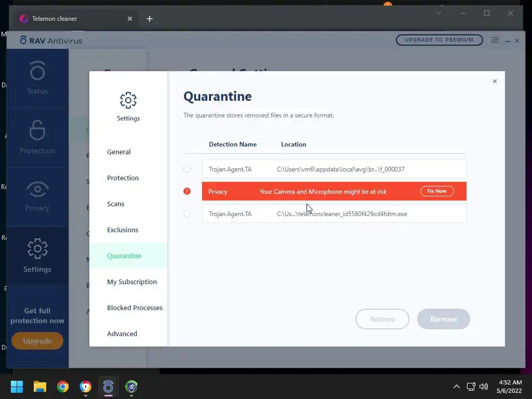The height and width of the screenshot is (399, 532).
Task: Click the Privacy camera and microphone warning banner
Action: click(334, 191)
